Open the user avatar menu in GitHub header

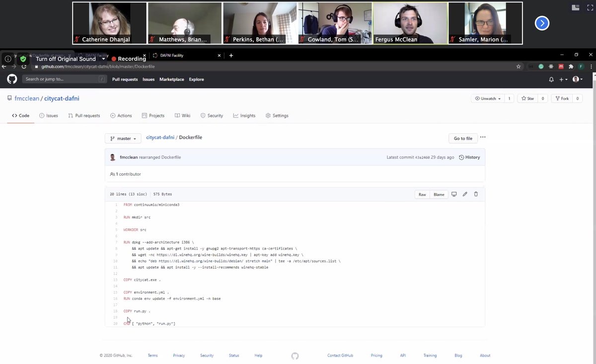(578, 79)
